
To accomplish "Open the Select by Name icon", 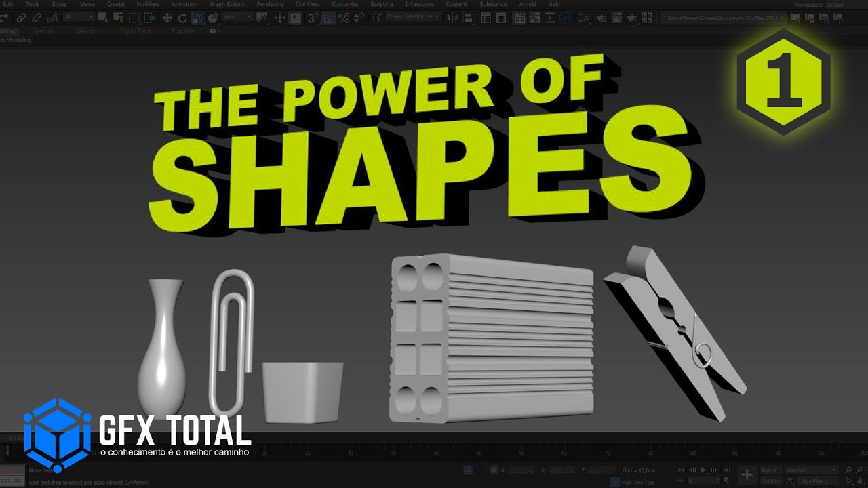I will [x=119, y=18].
